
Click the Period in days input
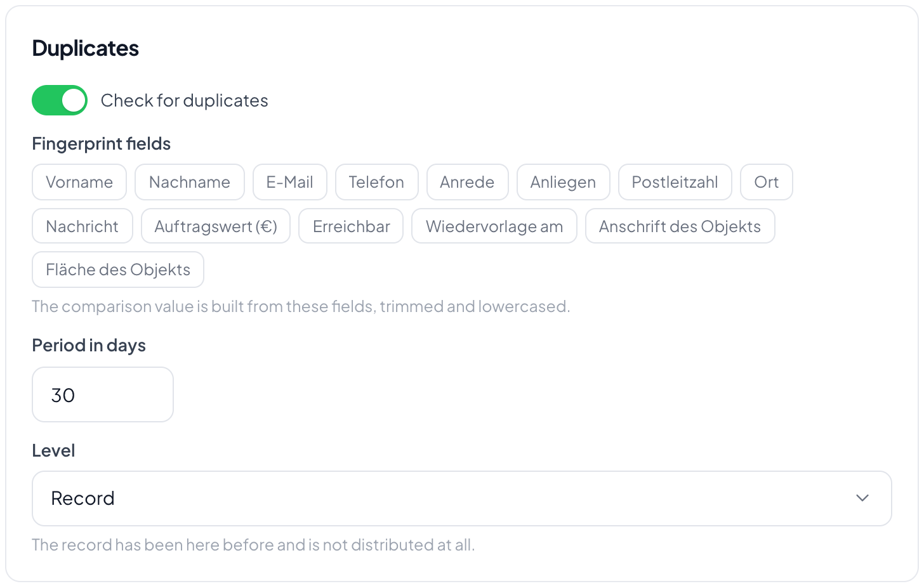(x=103, y=394)
